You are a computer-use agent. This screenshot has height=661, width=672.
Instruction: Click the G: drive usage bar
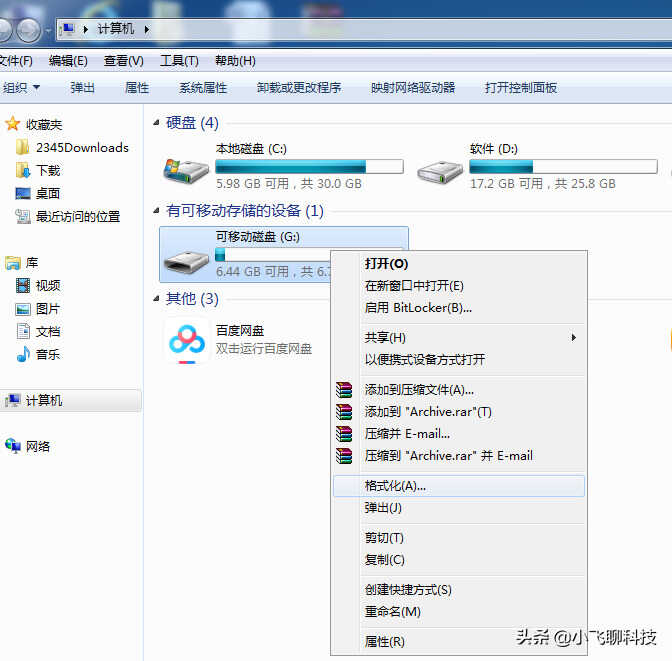[273, 255]
